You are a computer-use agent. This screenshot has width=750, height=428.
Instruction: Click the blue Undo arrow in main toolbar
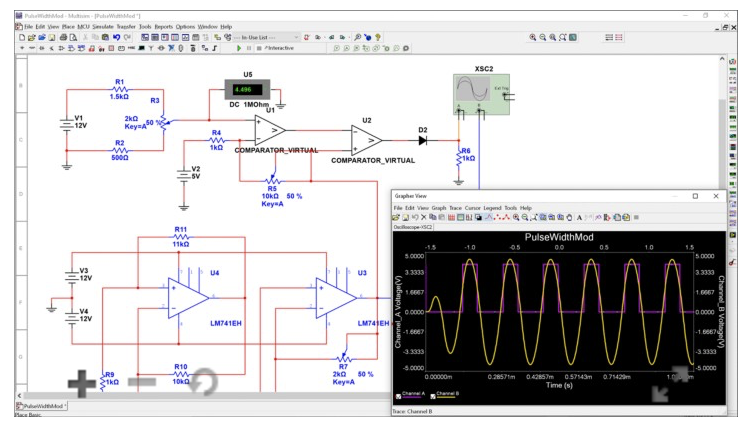click(116, 37)
